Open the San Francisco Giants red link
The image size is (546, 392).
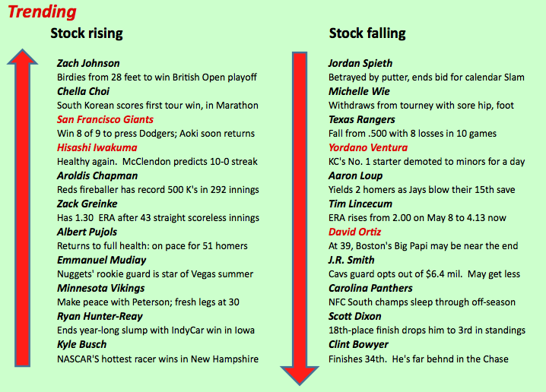pos(105,119)
